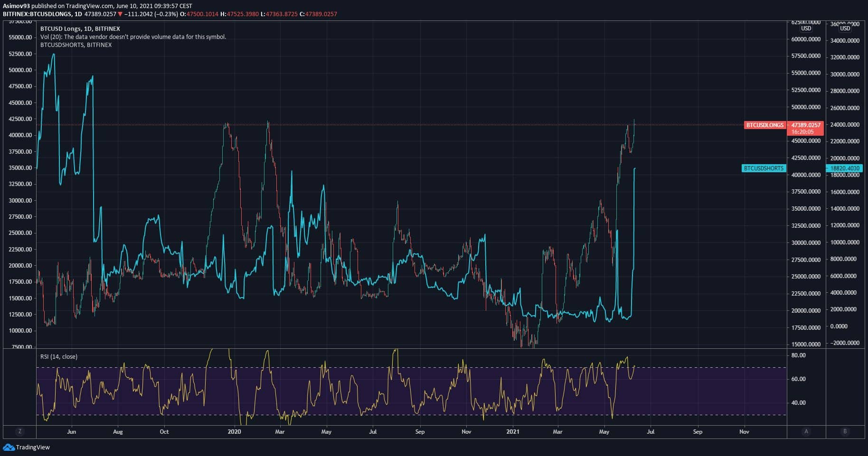Click the TradingView wordmark text
The height and width of the screenshot is (456, 868).
point(33,447)
